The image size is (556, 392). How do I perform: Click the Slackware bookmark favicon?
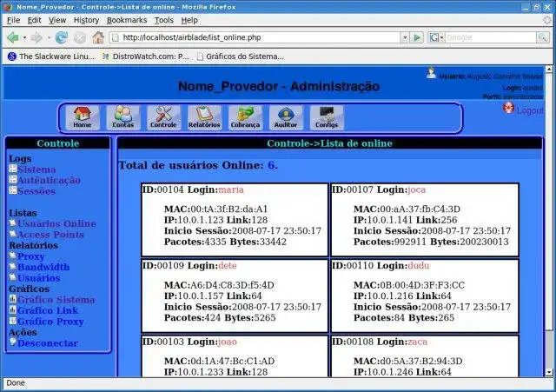pos(11,56)
